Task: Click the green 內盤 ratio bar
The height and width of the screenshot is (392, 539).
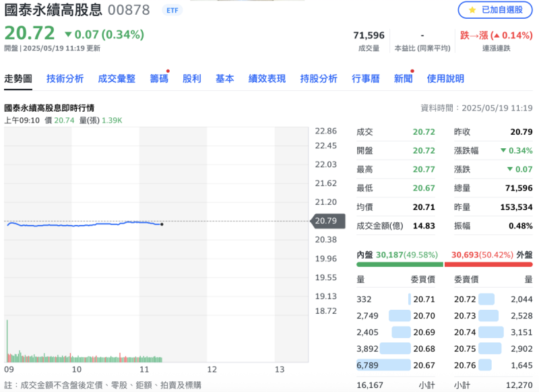Action: [x=400, y=265]
